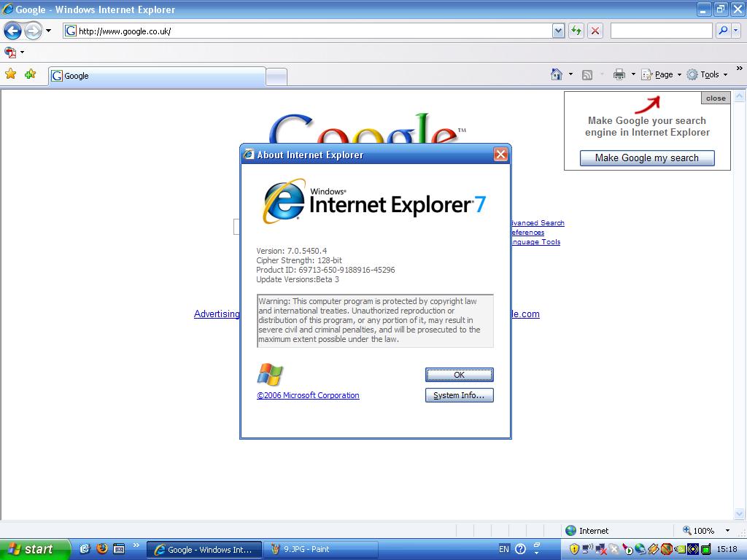Expand the Adobe PDF toolbar dropdown arrow
This screenshot has height=560, width=747.
tap(23, 52)
